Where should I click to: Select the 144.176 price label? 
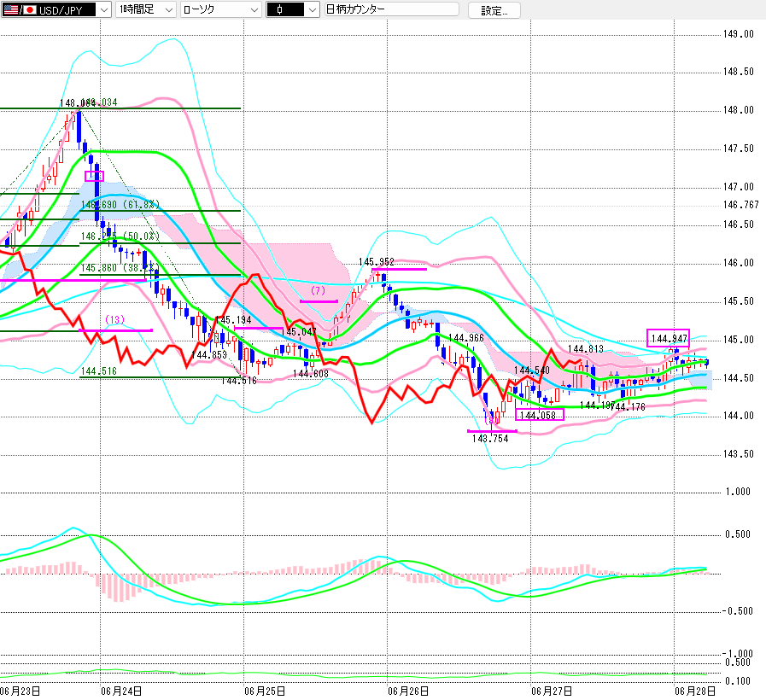[x=628, y=406]
